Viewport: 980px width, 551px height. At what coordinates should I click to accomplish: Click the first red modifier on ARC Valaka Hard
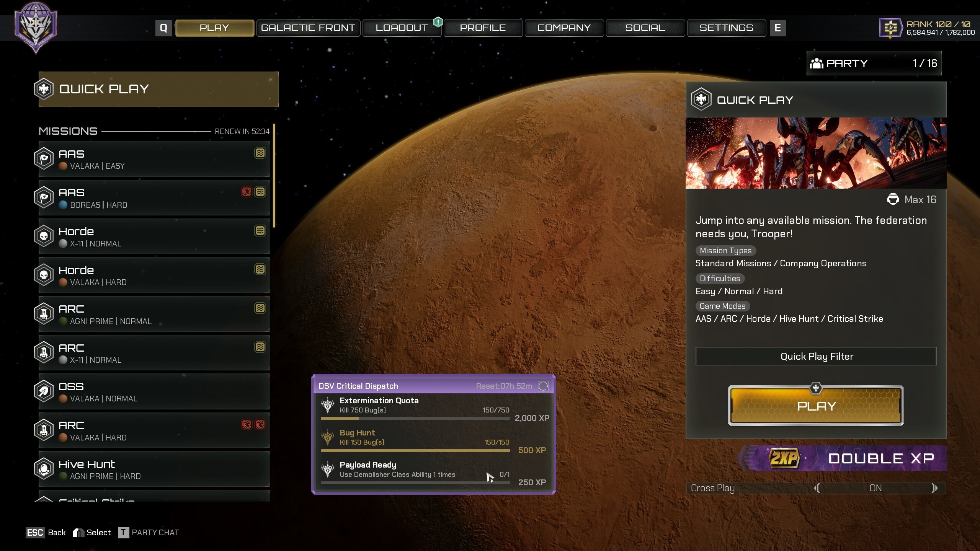click(247, 424)
